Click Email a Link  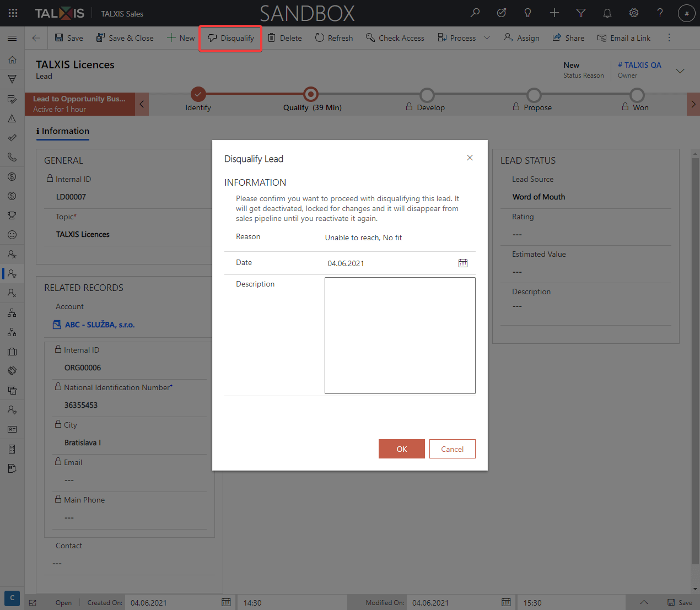click(624, 38)
